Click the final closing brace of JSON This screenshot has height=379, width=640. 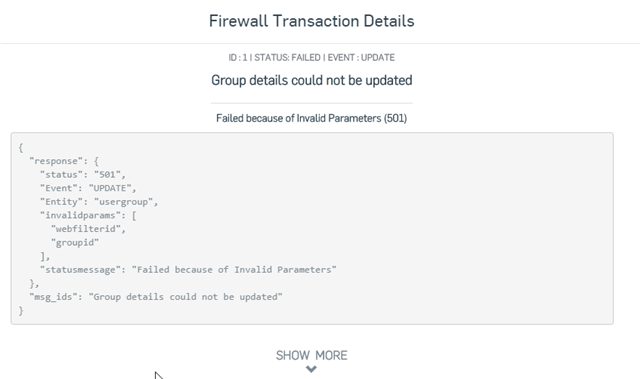point(21,310)
